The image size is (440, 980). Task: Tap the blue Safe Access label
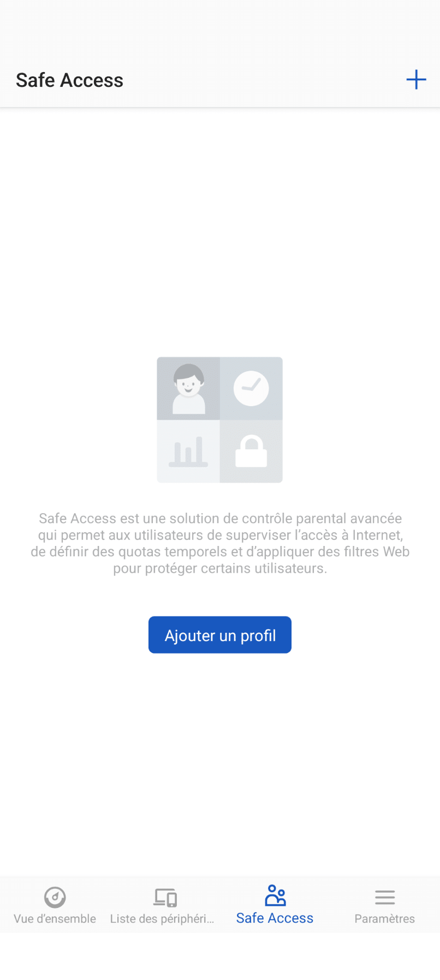pos(275,918)
